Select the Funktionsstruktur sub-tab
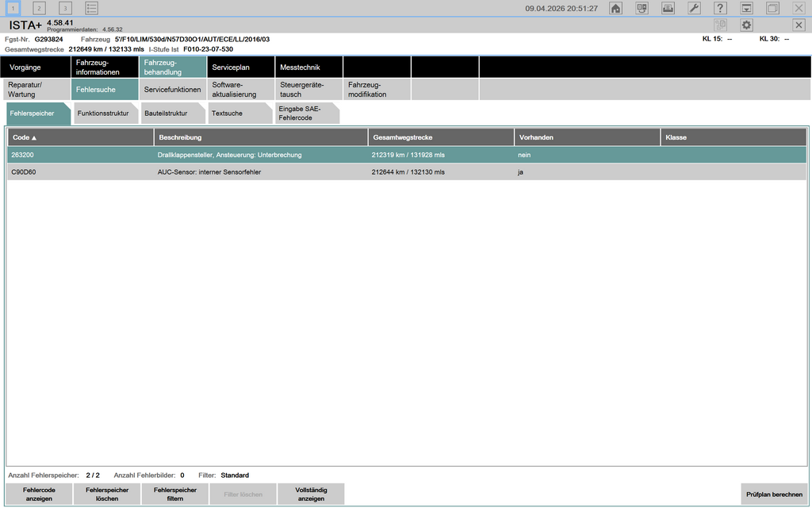The image size is (812, 508). click(x=105, y=114)
